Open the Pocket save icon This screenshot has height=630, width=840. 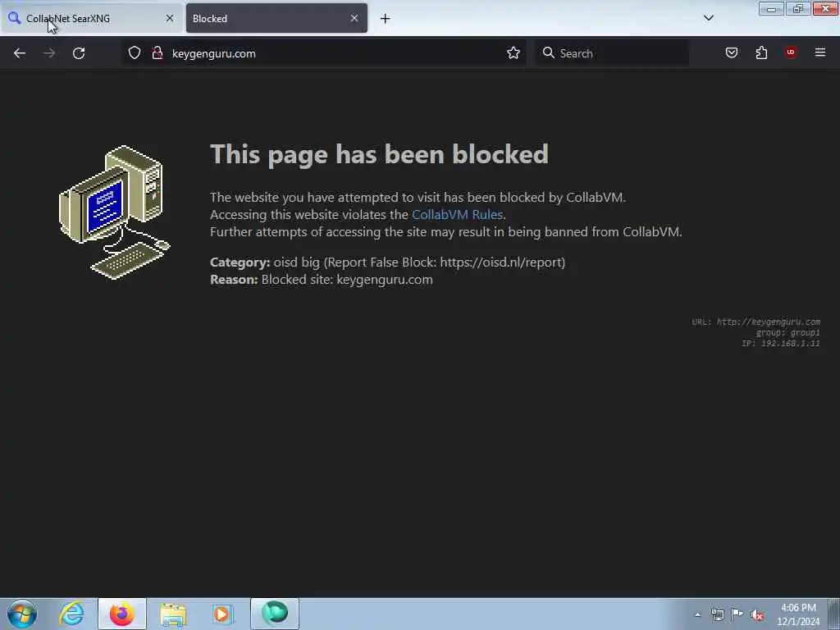pyautogui.click(x=732, y=52)
